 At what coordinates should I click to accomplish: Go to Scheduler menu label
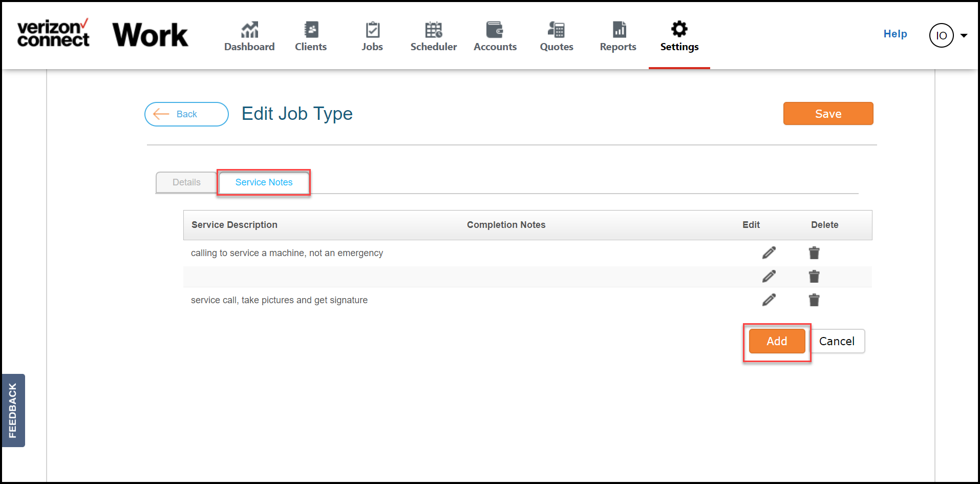(434, 47)
